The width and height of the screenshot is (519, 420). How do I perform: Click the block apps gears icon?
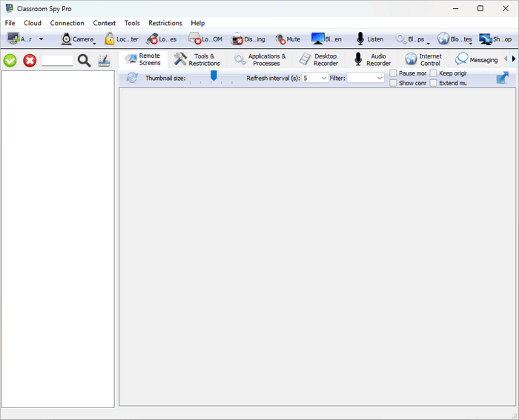click(x=401, y=39)
